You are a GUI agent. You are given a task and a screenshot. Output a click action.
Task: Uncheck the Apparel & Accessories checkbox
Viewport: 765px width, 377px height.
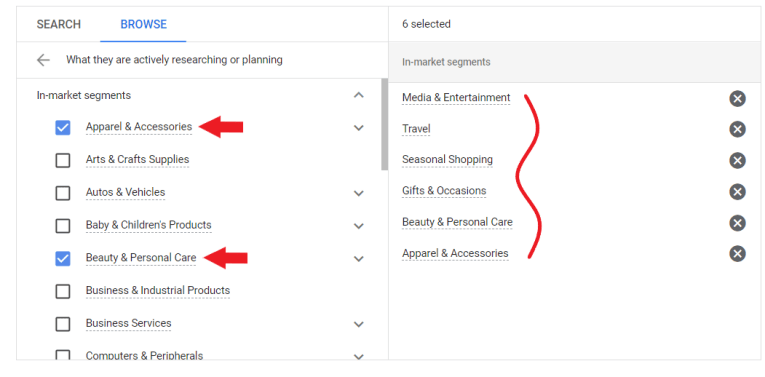[63, 128]
